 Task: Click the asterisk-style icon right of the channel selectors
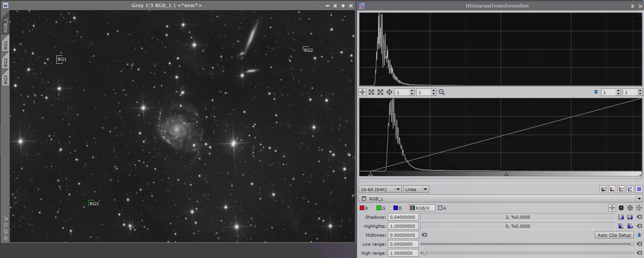tap(612, 208)
